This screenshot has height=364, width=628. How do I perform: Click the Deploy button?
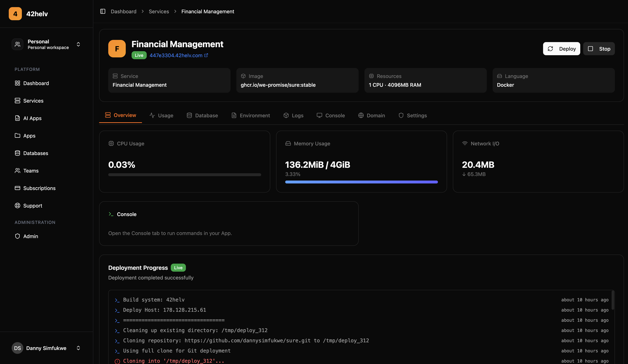pos(561,49)
